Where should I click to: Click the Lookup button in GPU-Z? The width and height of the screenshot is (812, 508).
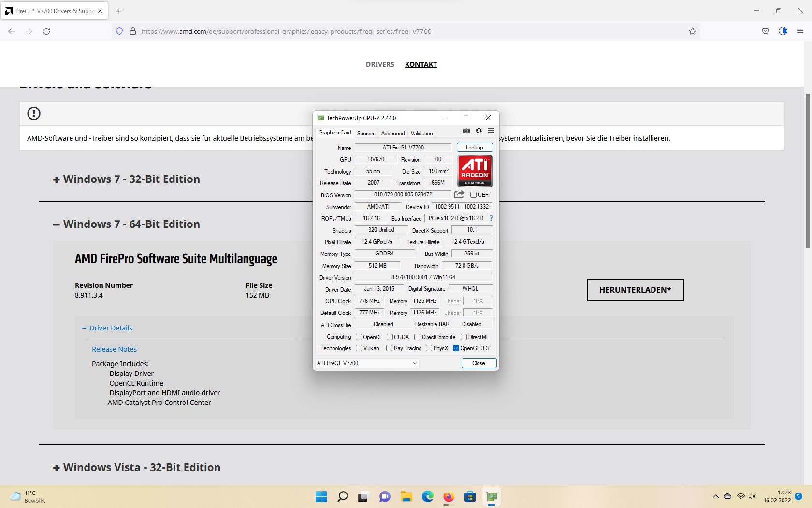(475, 148)
